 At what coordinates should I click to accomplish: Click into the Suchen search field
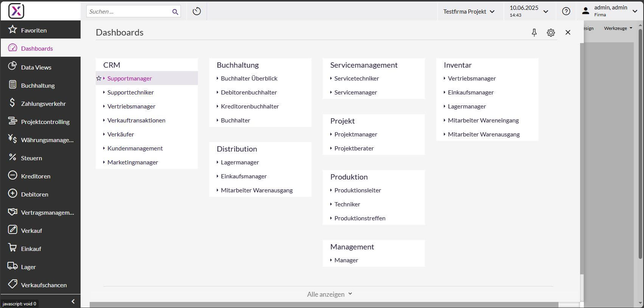129,12
